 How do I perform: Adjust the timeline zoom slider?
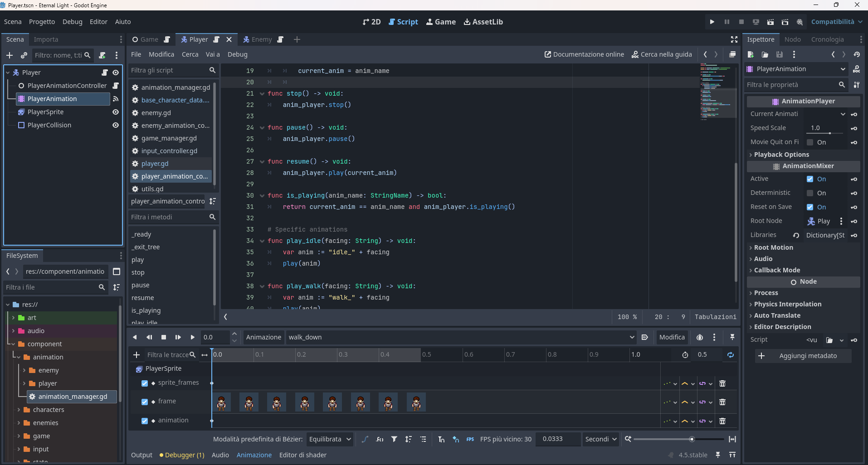692,439
